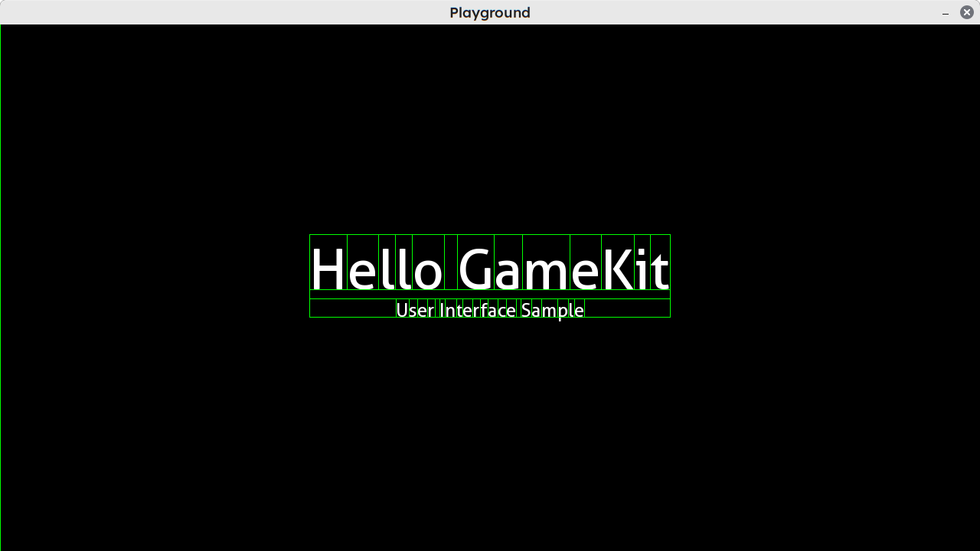Click the first letter l in Hello
The width and height of the screenshot is (980, 551).
(386, 268)
